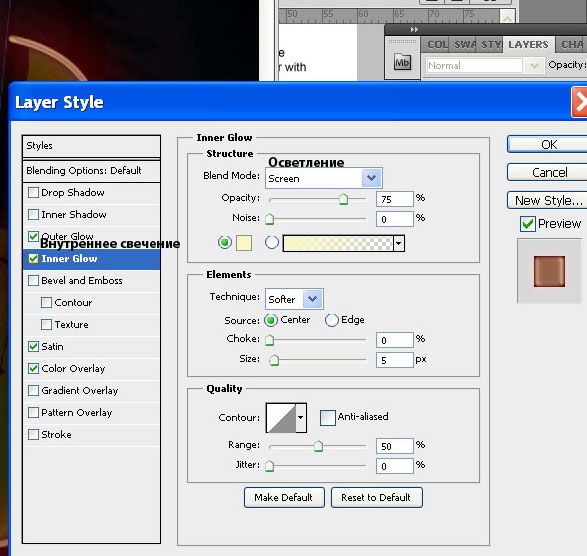587x556 pixels.
Task: Uncheck the Satin checkbox
Action: point(33,346)
